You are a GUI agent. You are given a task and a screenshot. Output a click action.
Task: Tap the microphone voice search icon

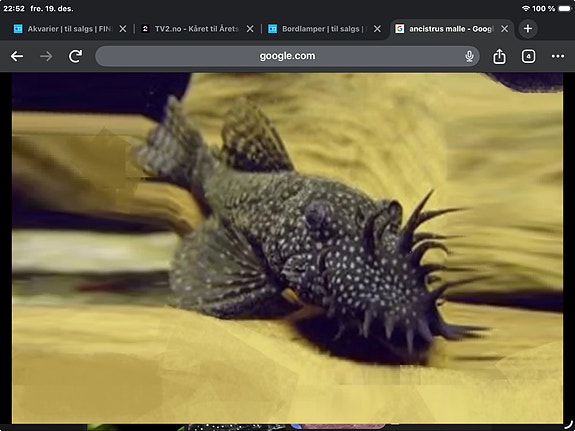(x=469, y=56)
